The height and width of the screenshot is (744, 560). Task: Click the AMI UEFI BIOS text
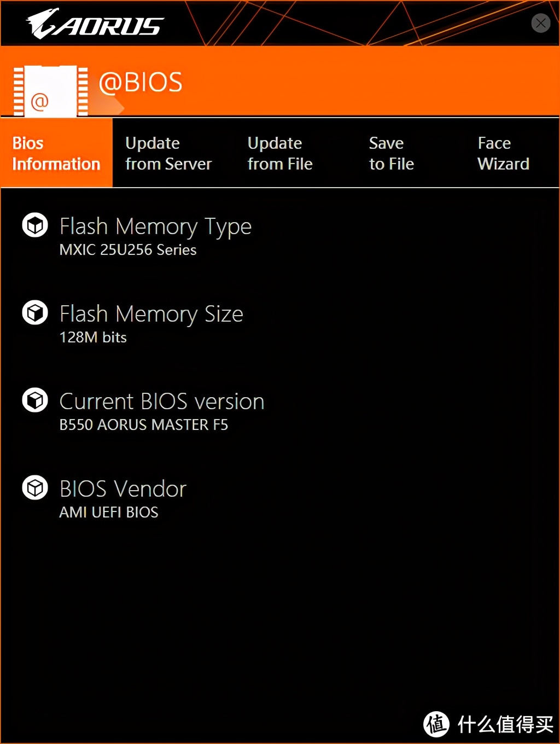109,513
